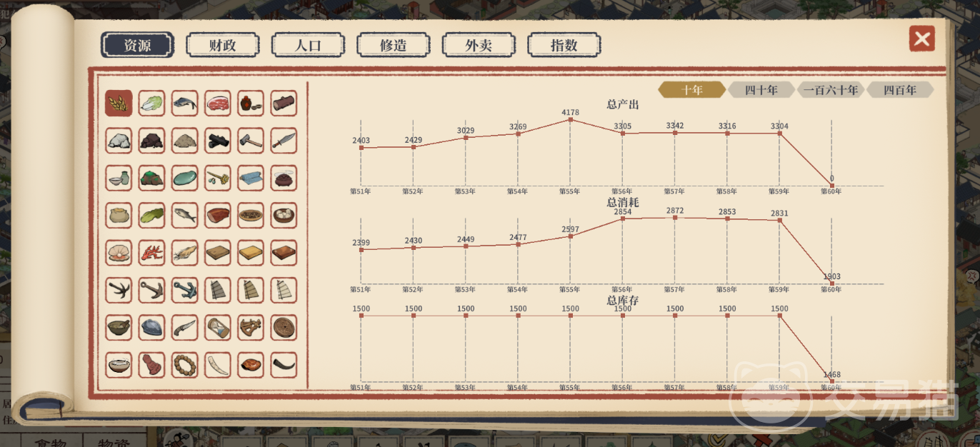Image resolution: width=980 pixels, height=447 pixels.
Task: Set time range to 四十年
Action: 761,90
